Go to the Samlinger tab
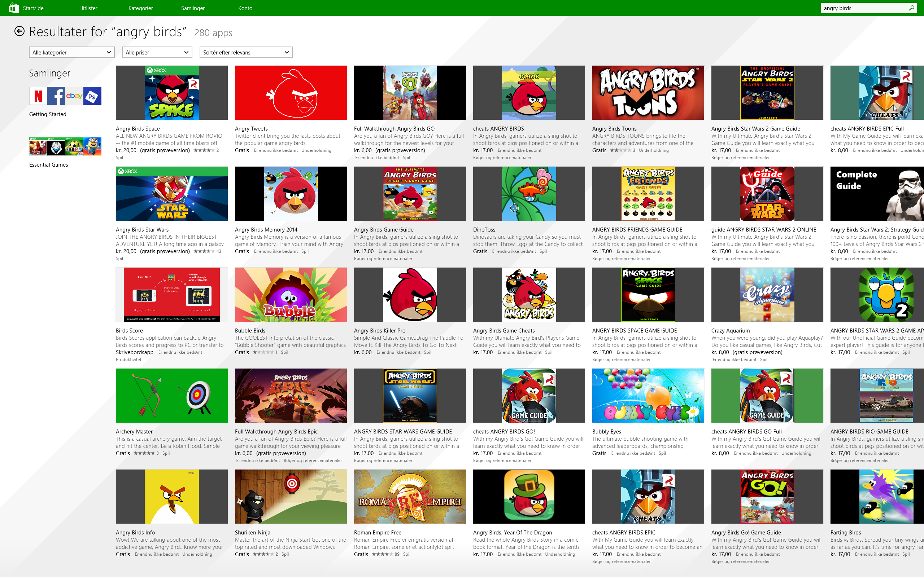This screenshot has height=577, width=924. (x=193, y=8)
